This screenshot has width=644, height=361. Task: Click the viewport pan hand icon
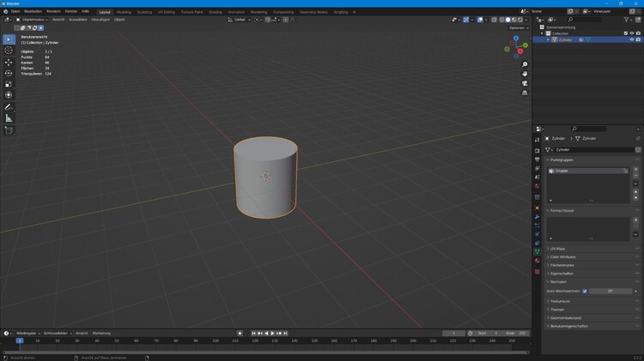pos(525,74)
